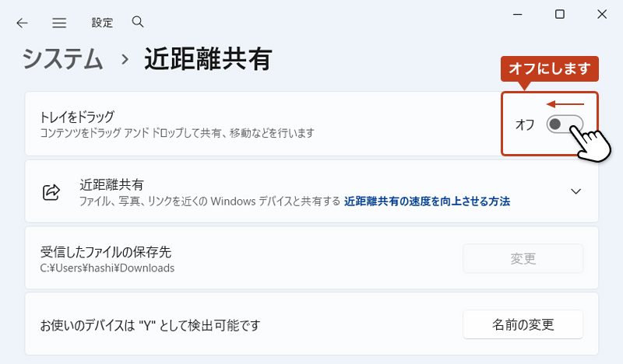Expand the 近距離共有 row chevron
This screenshot has width=623, height=364.
pos(576,191)
